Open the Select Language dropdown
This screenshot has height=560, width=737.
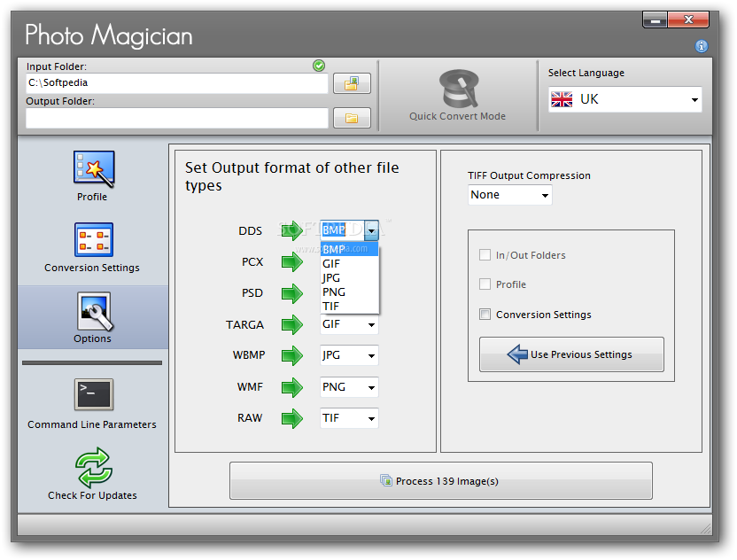[x=625, y=99]
